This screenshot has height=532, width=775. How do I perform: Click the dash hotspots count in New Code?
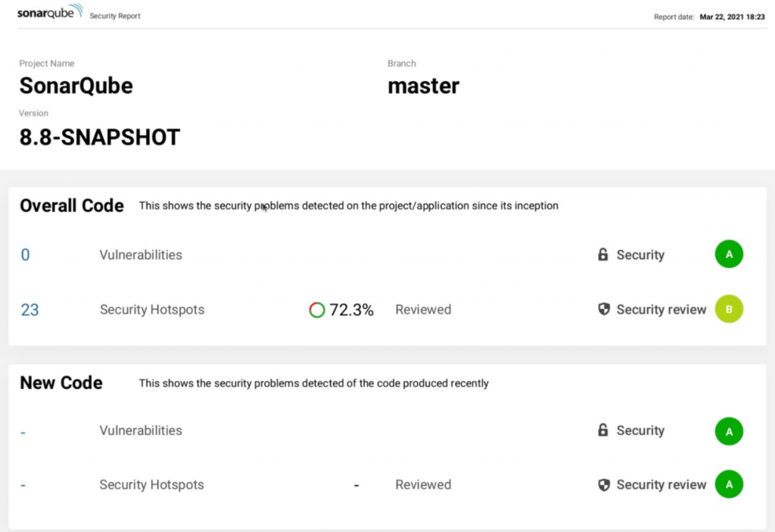coord(23,485)
